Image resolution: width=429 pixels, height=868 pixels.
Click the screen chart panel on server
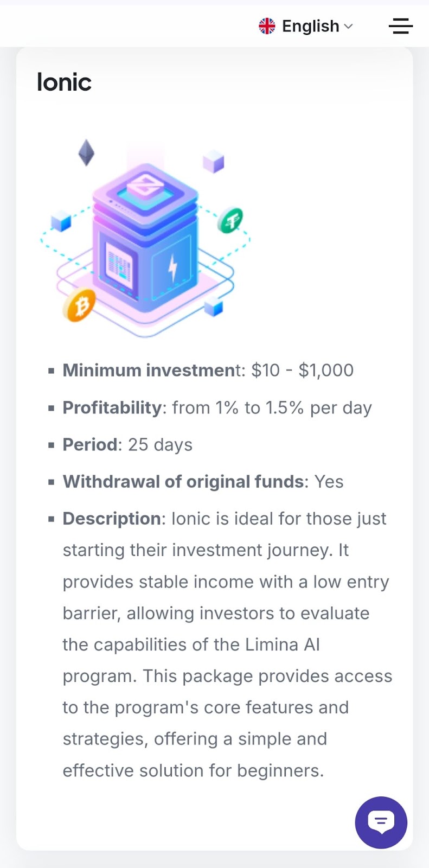point(119,267)
